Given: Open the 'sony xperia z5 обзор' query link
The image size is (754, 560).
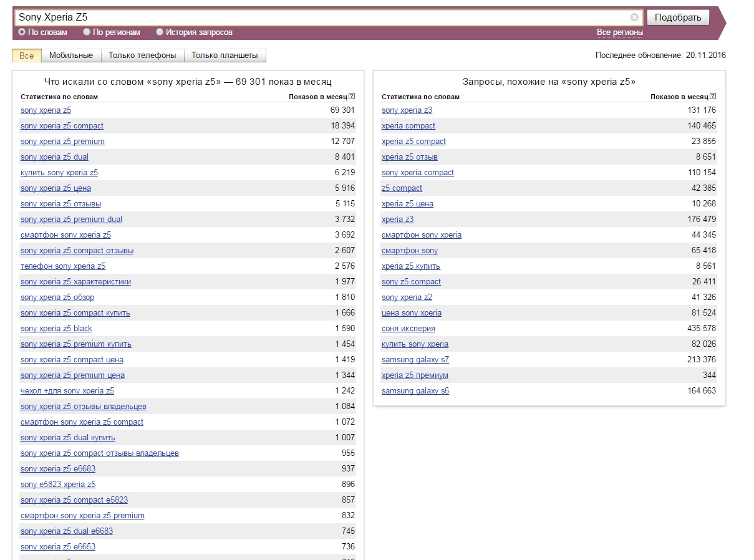Looking at the screenshot, I should click(x=57, y=297).
